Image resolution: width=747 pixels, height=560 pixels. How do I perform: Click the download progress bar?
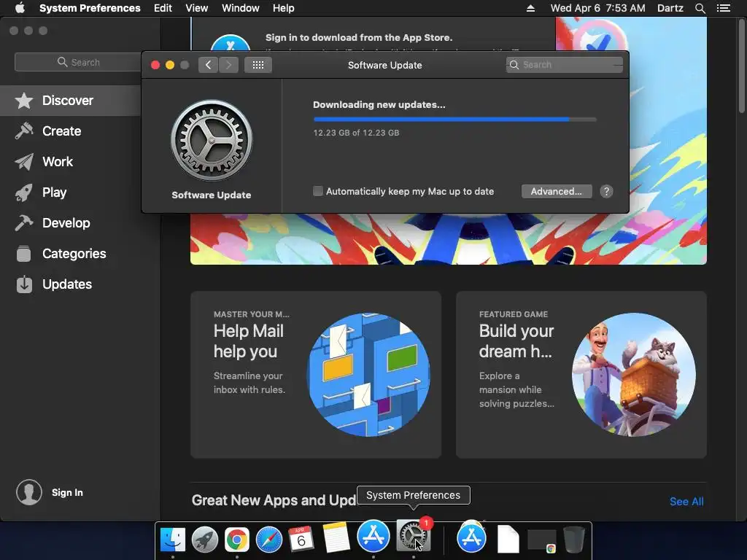[454, 120]
